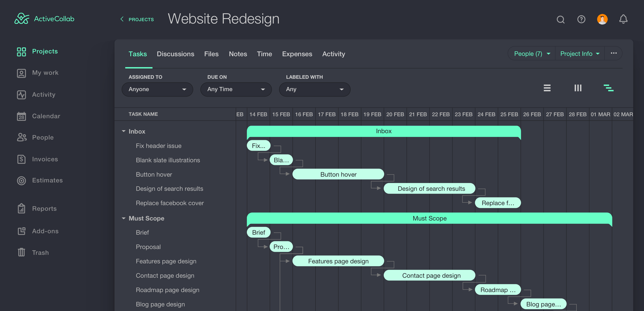
Task: Open My work in sidebar
Action: click(37, 73)
